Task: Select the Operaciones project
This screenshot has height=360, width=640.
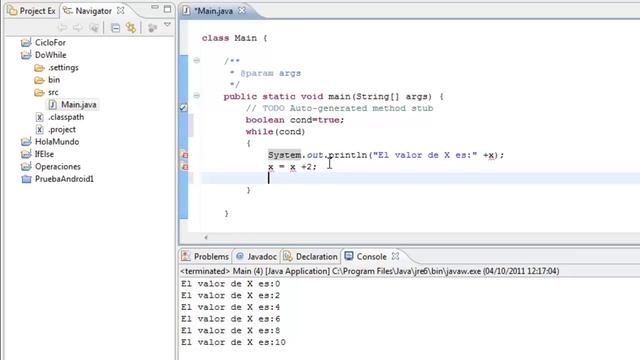Action: click(x=58, y=167)
